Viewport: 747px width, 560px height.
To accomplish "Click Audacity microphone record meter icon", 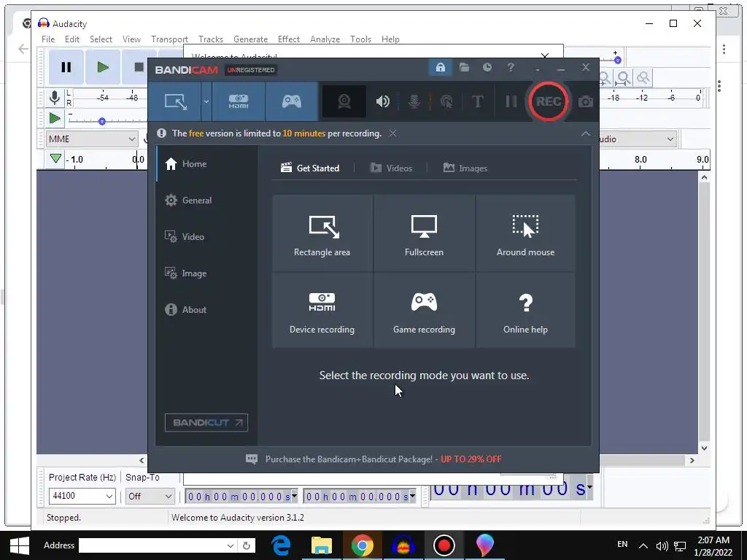I will click(55, 98).
